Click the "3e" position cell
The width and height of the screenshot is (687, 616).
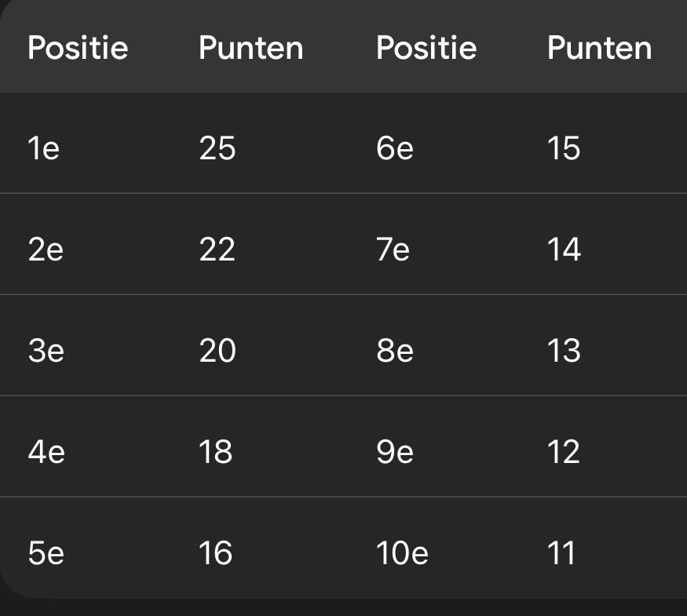click(46, 351)
